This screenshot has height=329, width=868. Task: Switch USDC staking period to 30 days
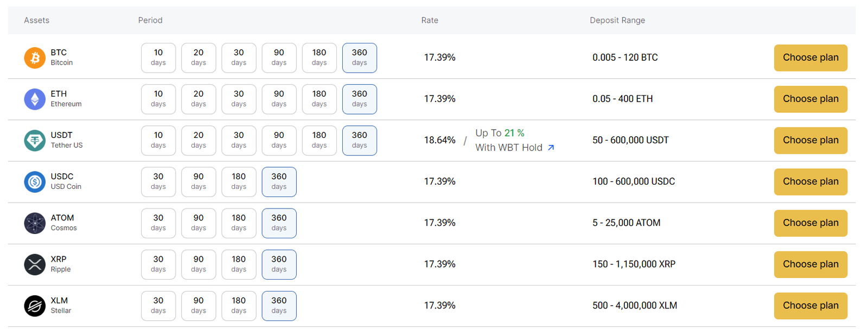pos(158,181)
